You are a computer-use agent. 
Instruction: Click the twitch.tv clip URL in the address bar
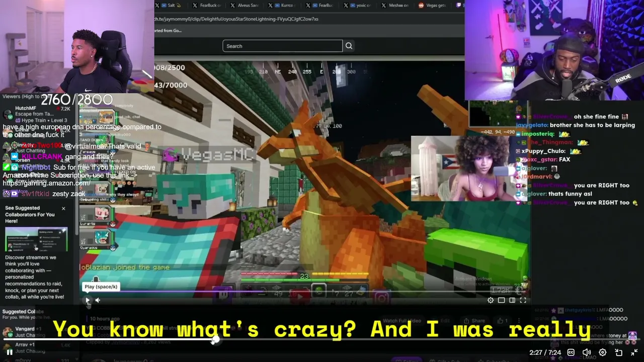236,19
